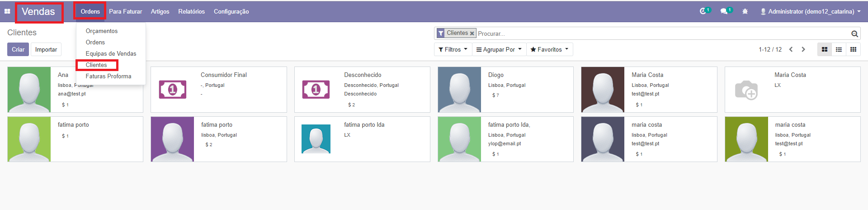Viewport: 868px width, 210px height.
Task: Switch to the grid table view
Action: tap(853, 49)
